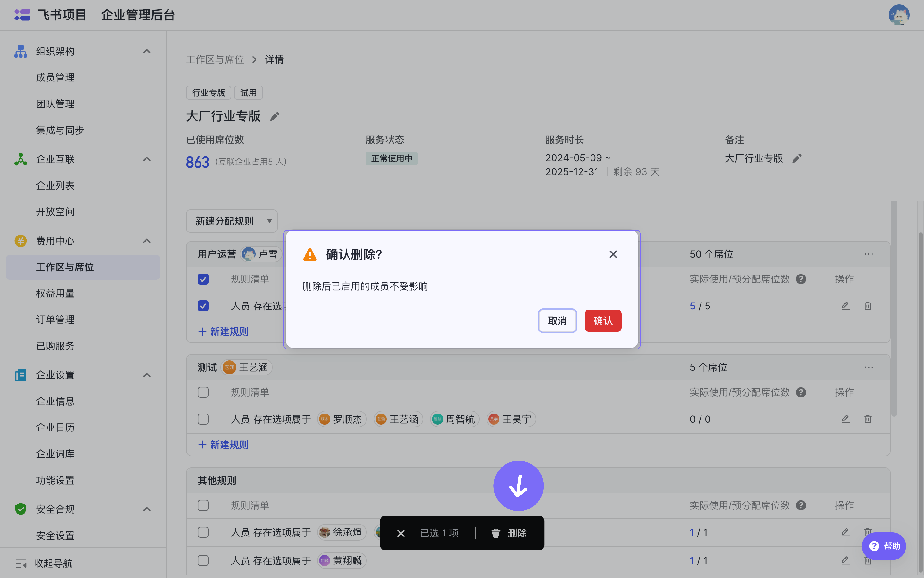924x578 pixels.
Task: Edit the 罗顺杰 rule row
Action: [845, 419]
